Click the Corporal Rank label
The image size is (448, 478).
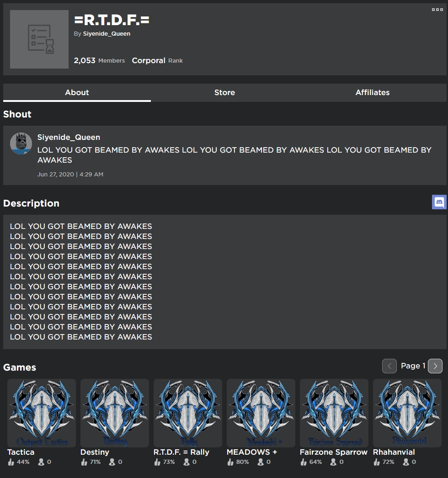[157, 60]
